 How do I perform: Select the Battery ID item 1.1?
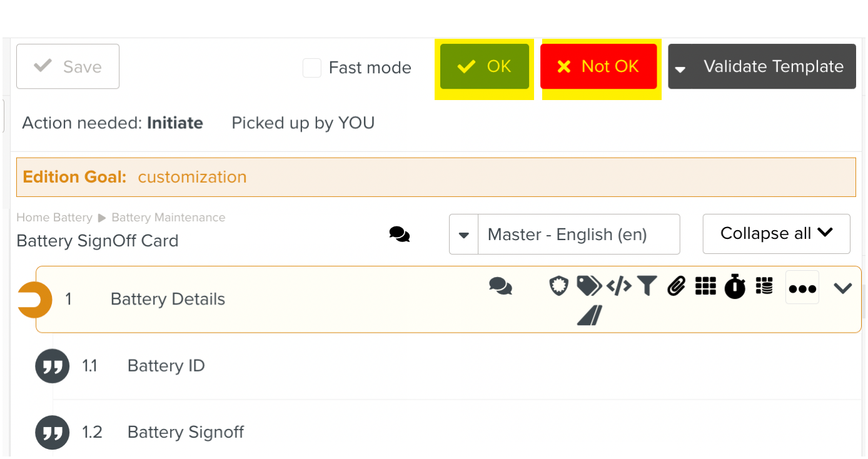tap(166, 366)
